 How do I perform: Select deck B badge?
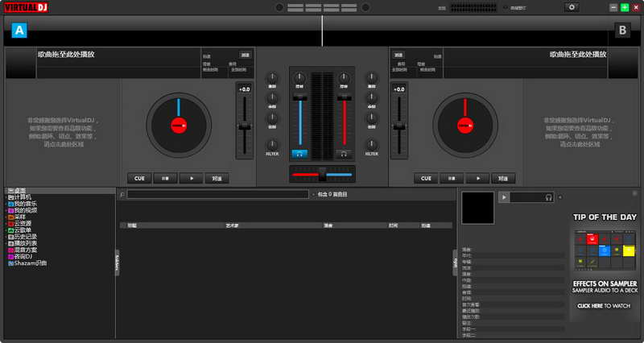click(622, 31)
